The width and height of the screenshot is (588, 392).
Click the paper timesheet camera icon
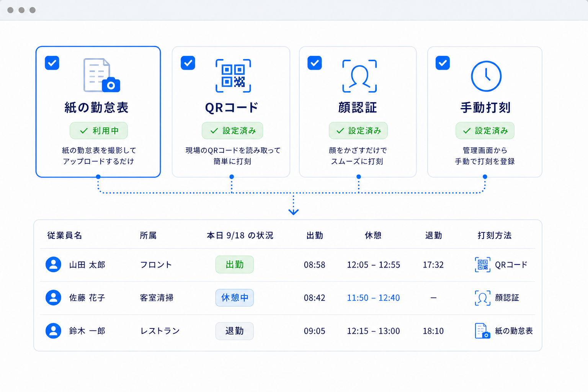click(x=102, y=75)
